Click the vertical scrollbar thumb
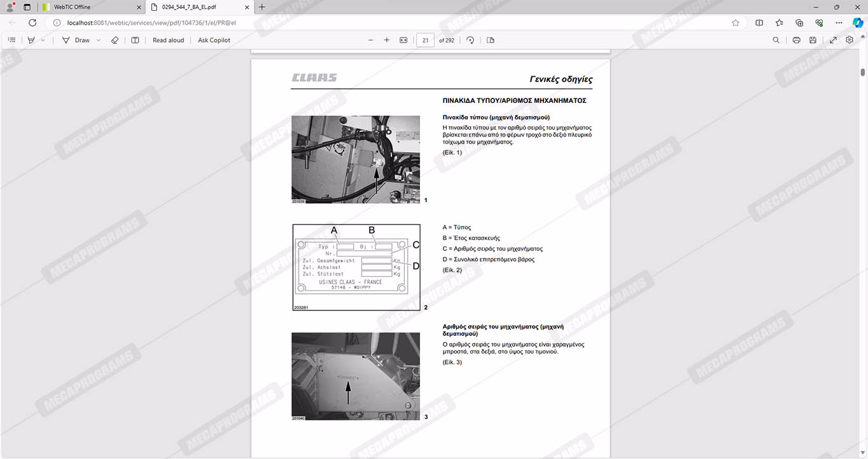 (x=863, y=72)
